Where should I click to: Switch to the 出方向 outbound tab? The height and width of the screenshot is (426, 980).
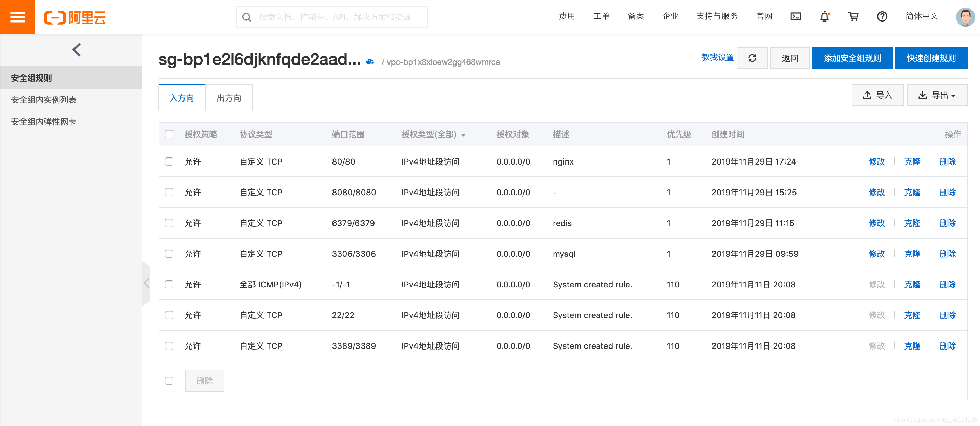click(x=229, y=98)
